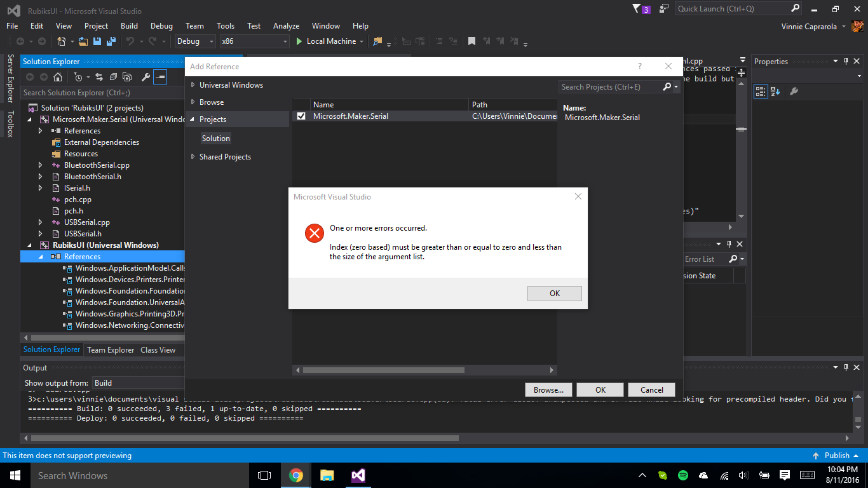Click the New Project toolbar icon
Screen dimensions: 868x488
point(62,41)
